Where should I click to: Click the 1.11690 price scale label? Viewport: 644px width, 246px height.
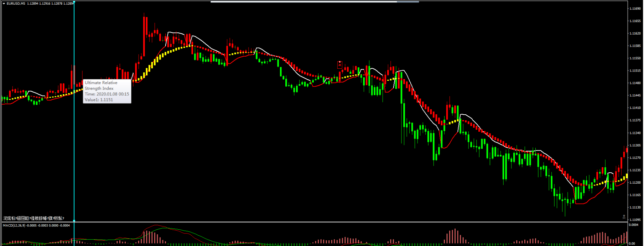point(635,9)
